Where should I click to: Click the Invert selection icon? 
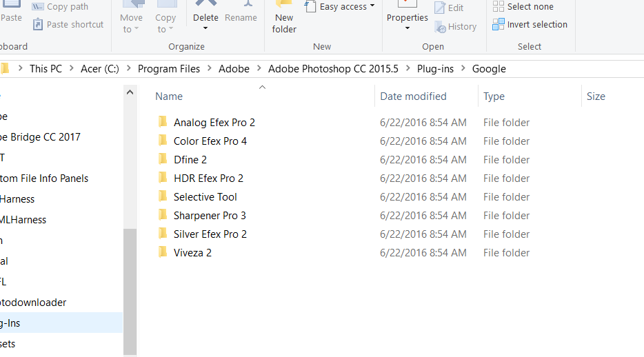coord(499,25)
